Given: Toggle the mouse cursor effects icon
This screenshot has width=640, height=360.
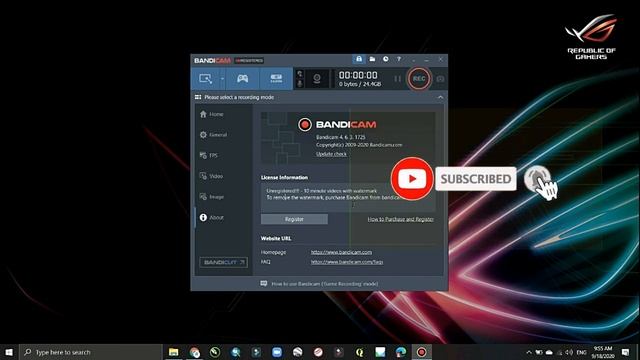Looking at the screenshot, I should click(300, 74).
